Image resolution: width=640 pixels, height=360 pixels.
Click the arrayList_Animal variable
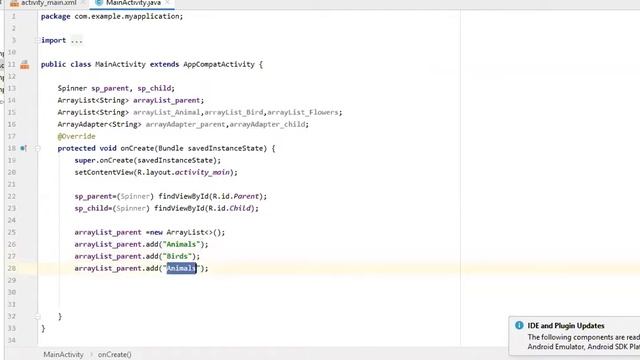click(x=167, y=112)
